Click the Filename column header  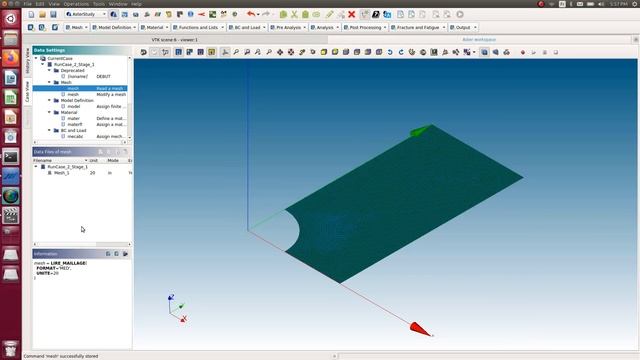pyautogui.click(x=60, y=160)
